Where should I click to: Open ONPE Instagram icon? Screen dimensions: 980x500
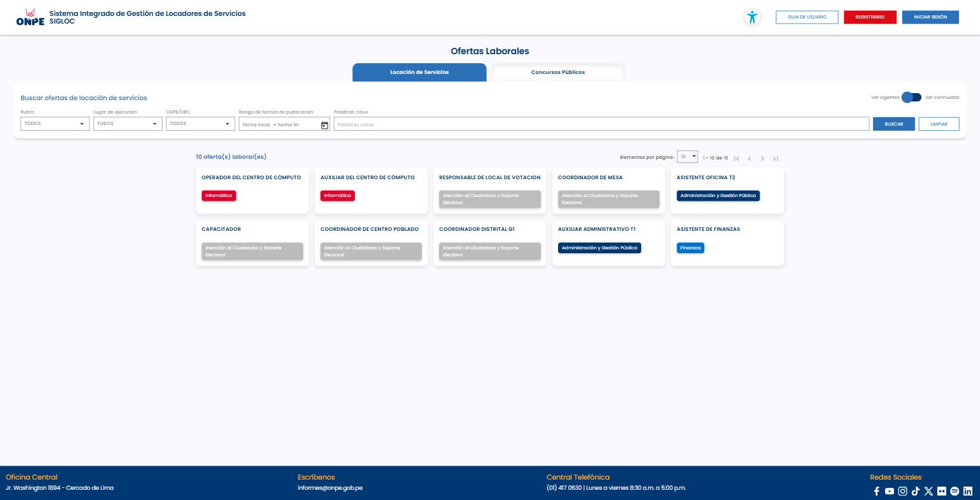click(x=902, y=491)
